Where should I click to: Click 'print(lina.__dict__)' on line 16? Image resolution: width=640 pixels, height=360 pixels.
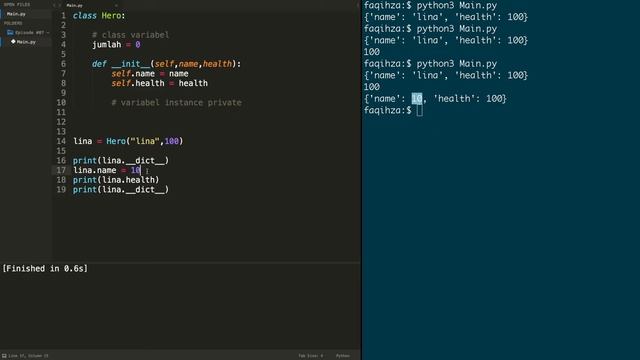[121, 161]
